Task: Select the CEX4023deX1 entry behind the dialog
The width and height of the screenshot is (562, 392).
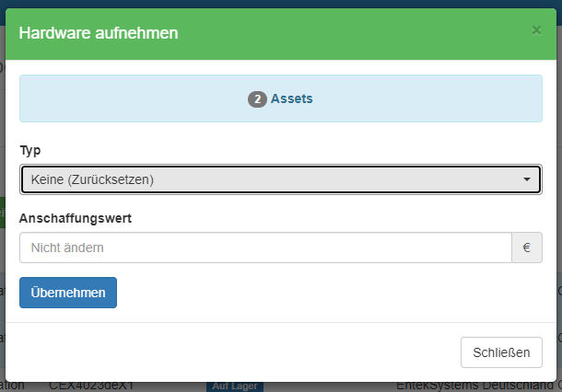Action: 91,386
